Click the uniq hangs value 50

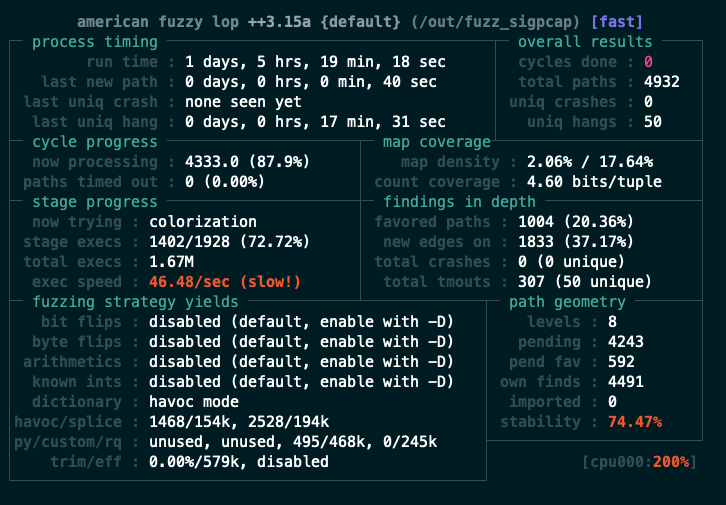(x=653, y=122)
